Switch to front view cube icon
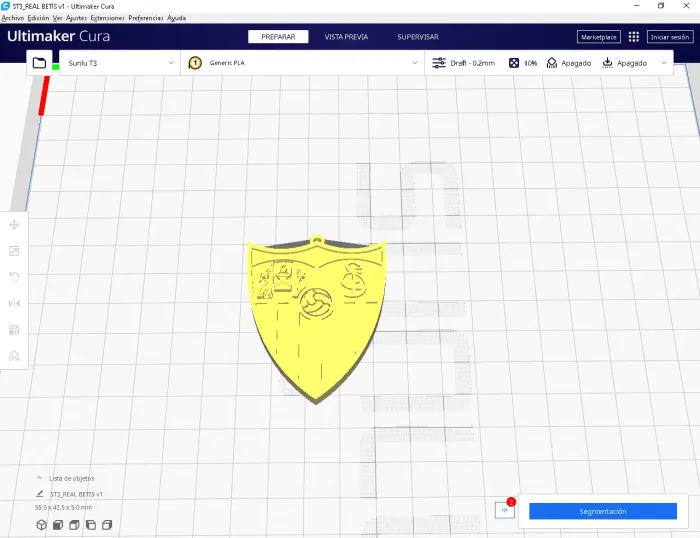This screenshot has height=538, width=700. [58, 525]
